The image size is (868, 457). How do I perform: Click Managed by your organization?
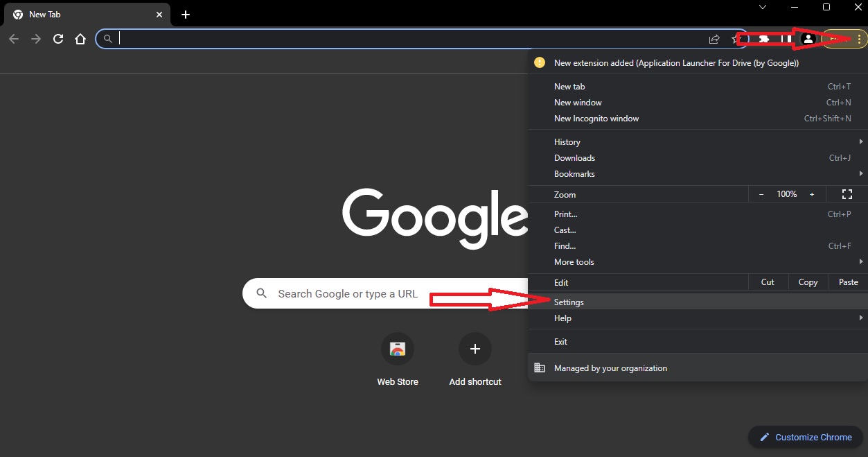698,368
